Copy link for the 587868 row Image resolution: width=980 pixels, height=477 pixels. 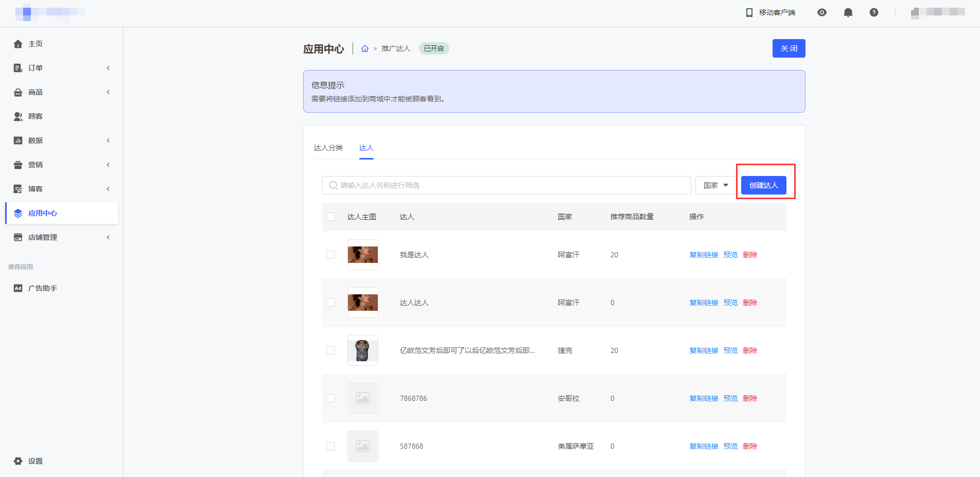[x=704, y=446]
